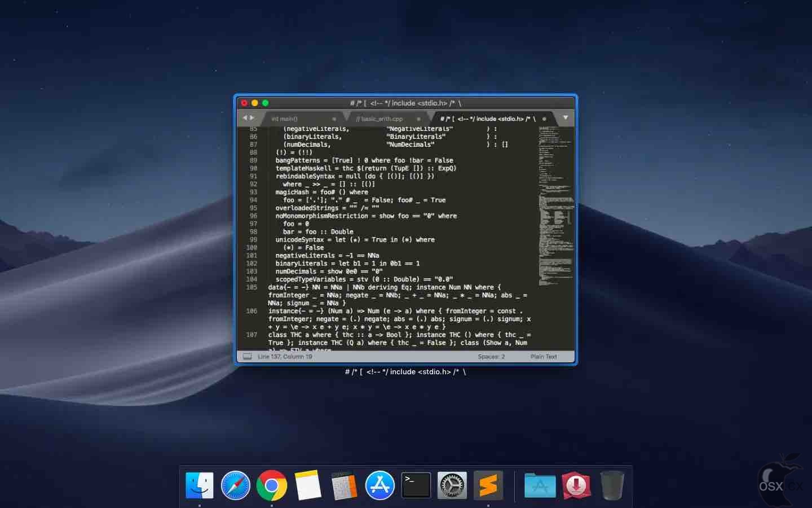
Task: Close the int main() tab via dot
Action: coord(334,119)
